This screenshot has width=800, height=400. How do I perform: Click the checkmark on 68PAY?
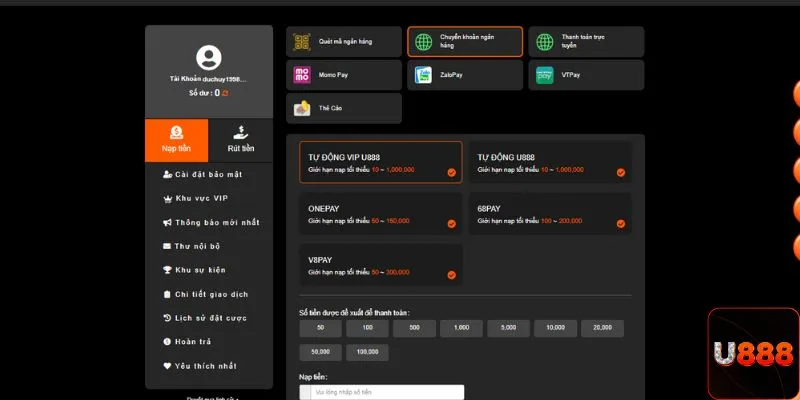pos(621,224)
